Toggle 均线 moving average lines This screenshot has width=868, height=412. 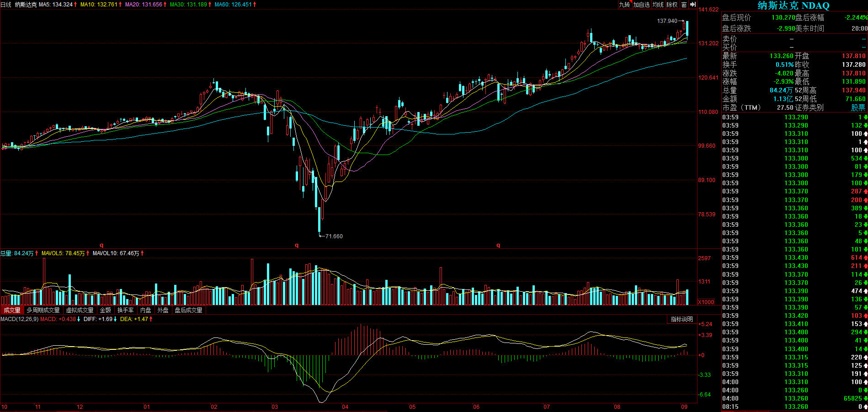tap(658, 5)
